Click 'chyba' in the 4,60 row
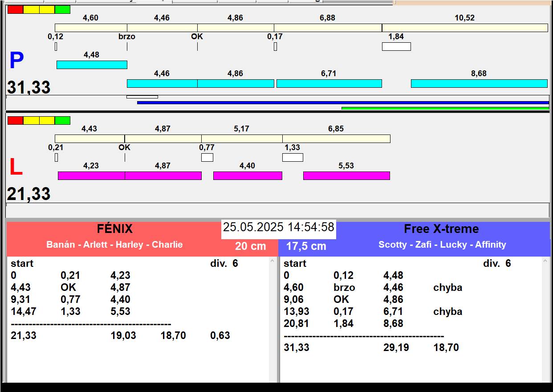The width and height of the screenshot is (553, 392). tap(447, 287)
